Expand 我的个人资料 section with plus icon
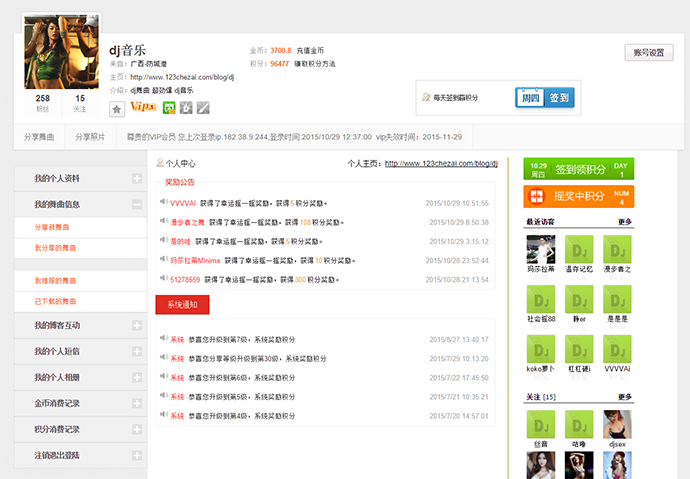690x479 pixels. (137, 178)
